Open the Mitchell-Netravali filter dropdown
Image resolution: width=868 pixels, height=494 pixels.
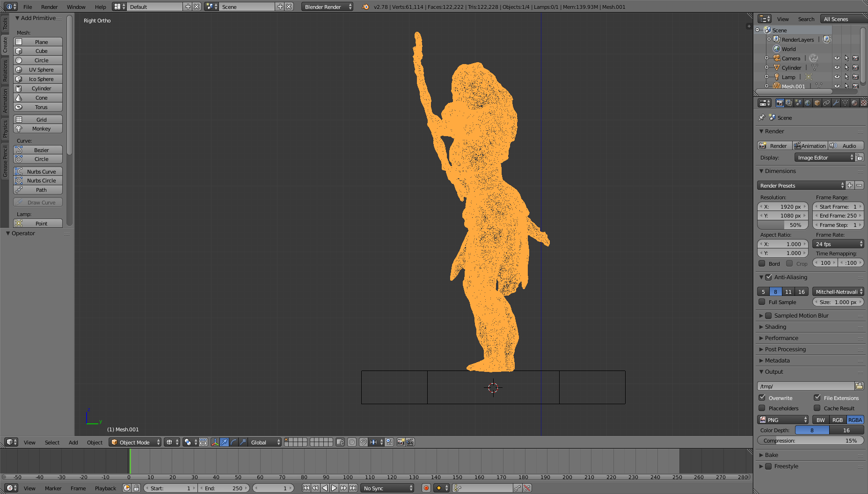[x=838, y=291]
